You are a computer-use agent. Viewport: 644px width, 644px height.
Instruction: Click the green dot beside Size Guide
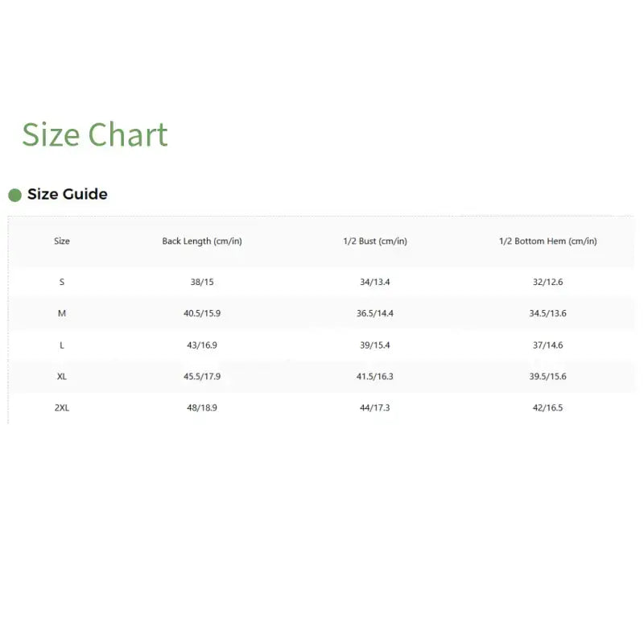tap(14, 195)
